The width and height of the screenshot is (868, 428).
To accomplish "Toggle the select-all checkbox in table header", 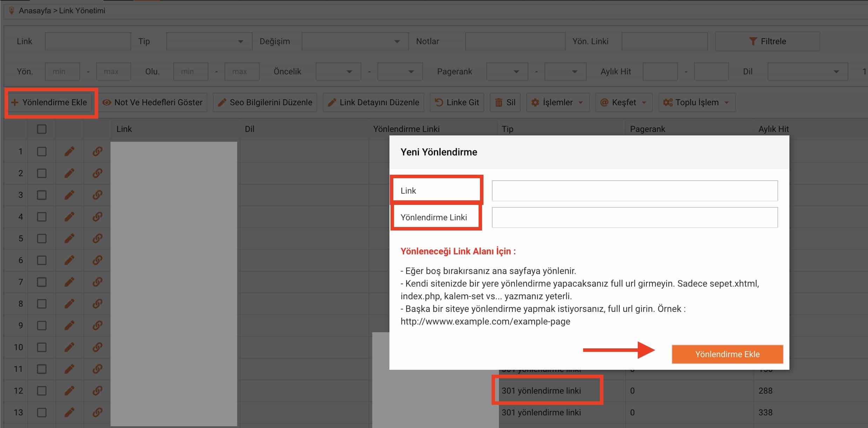I will pos(42,129).
